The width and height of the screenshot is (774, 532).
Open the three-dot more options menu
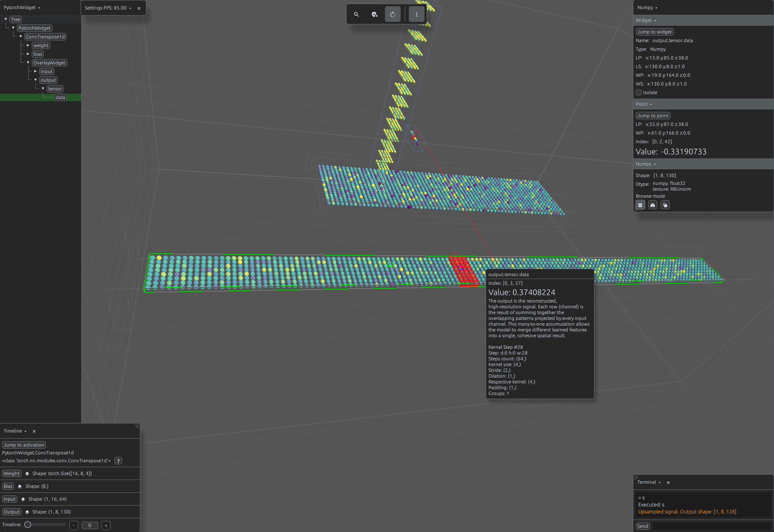click(417, 14)
